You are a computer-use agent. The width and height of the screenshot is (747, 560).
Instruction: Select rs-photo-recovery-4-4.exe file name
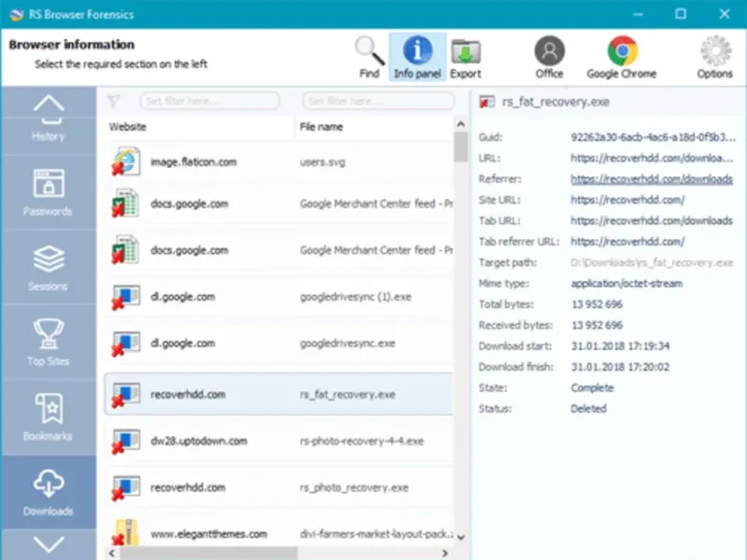[x=361, y=441]
